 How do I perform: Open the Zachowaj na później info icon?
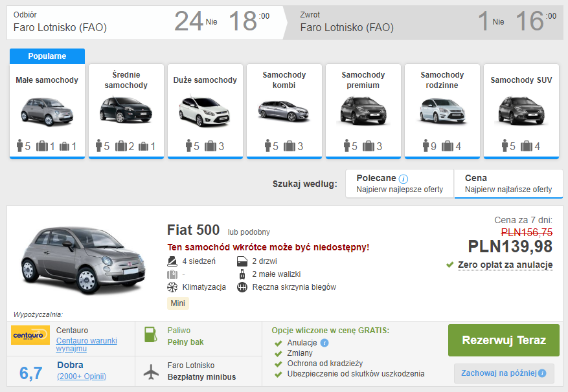coord(542,373)
